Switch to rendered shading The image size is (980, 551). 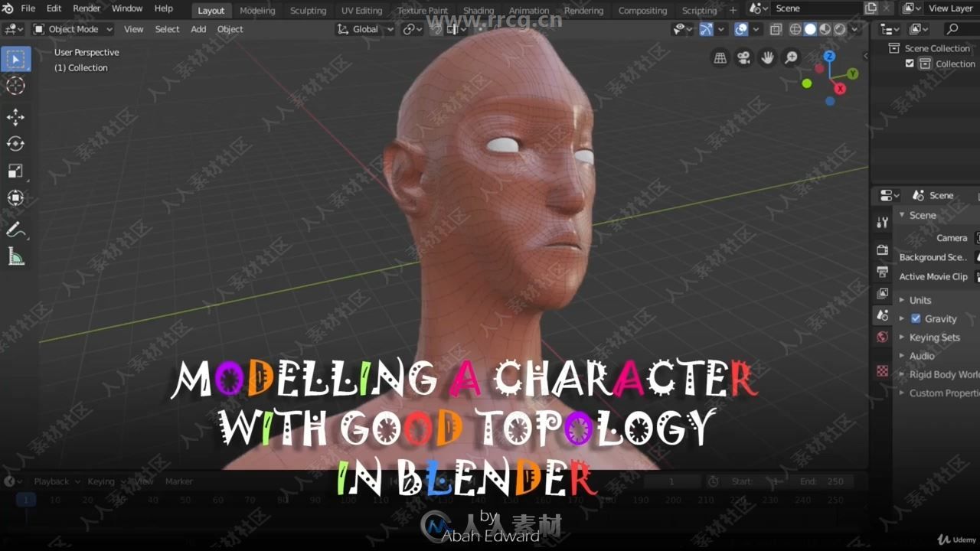[x=840, y=29]
